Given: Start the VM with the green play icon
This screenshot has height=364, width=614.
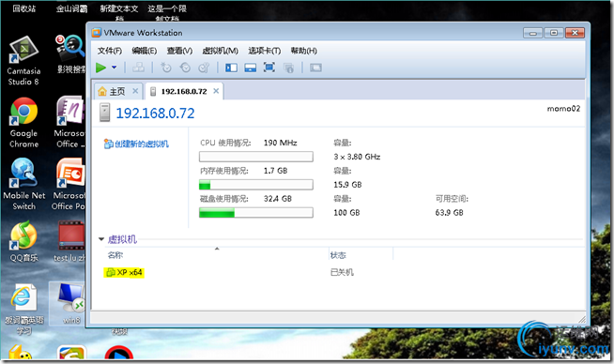Looking at the screenshot, I should click(101, 68).
